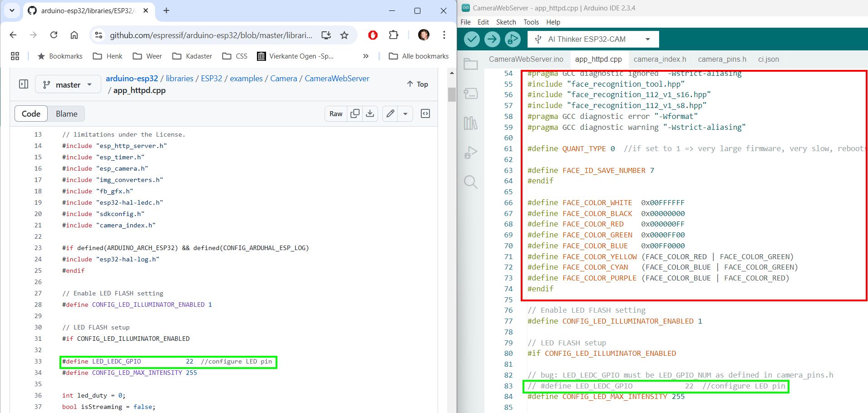This screenshot has height=413, width=868.
Task: Click the pencil edit file icon
Action: pyautogui.click(x=390, y=113)
